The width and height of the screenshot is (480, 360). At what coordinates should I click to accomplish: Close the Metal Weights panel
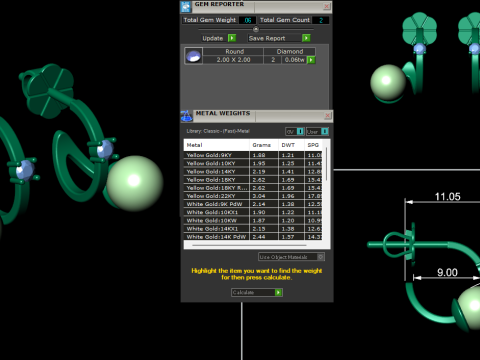(x=328, y=115)
